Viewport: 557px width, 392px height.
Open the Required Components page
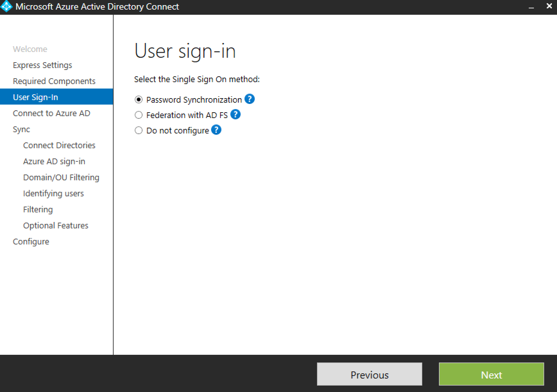coord(54,81)
